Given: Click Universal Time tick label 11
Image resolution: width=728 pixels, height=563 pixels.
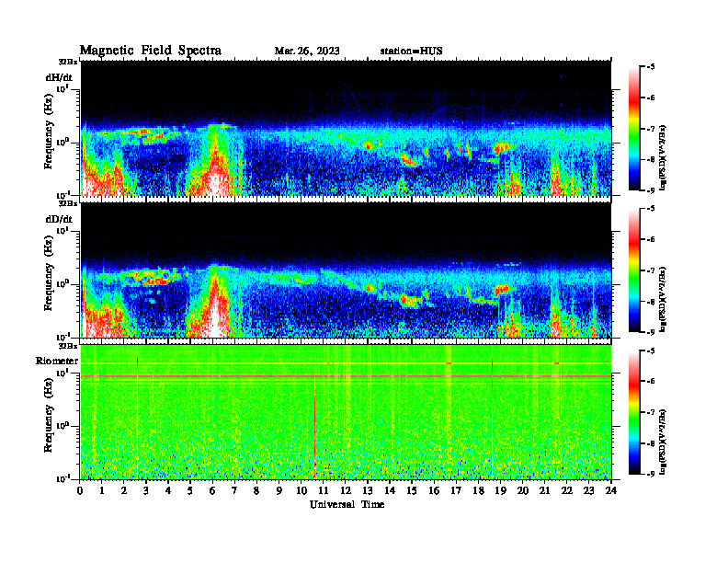Looking at the screenshot, I should [324, 491].
